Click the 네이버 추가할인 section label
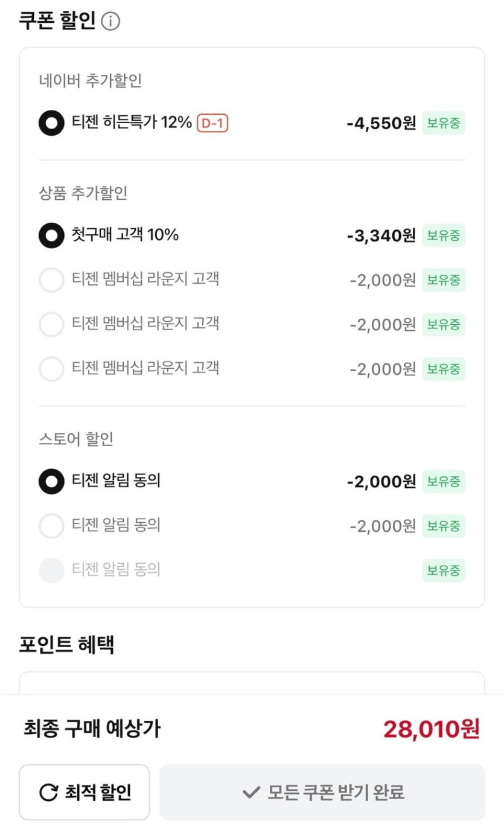This screenshot has height=824, width=504. click(91, 80)
